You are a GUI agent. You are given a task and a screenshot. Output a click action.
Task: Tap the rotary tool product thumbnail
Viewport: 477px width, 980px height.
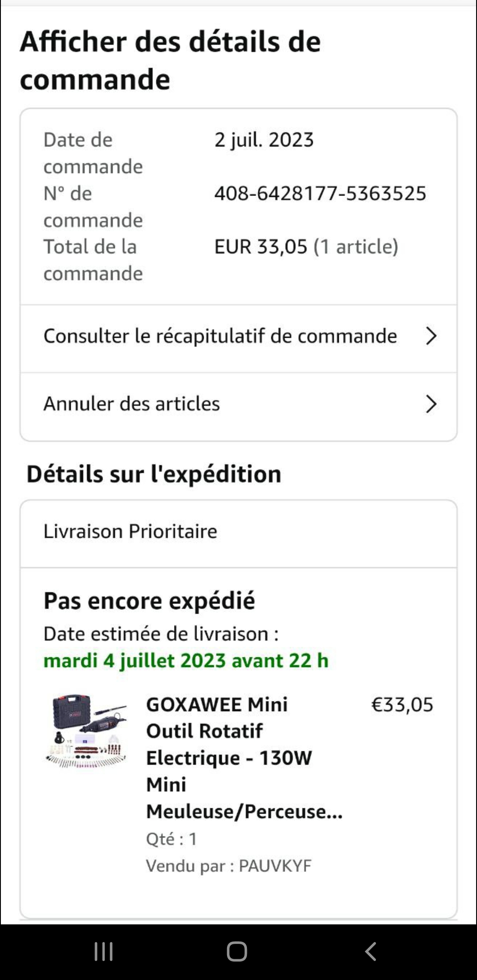click(87, 731)
